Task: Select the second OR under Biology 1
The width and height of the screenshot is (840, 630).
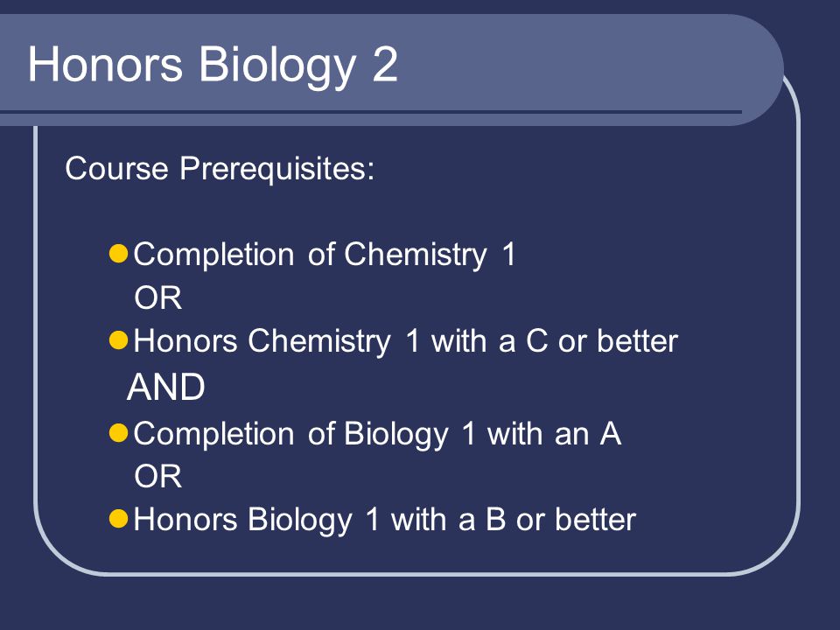Action: point(158,476)
